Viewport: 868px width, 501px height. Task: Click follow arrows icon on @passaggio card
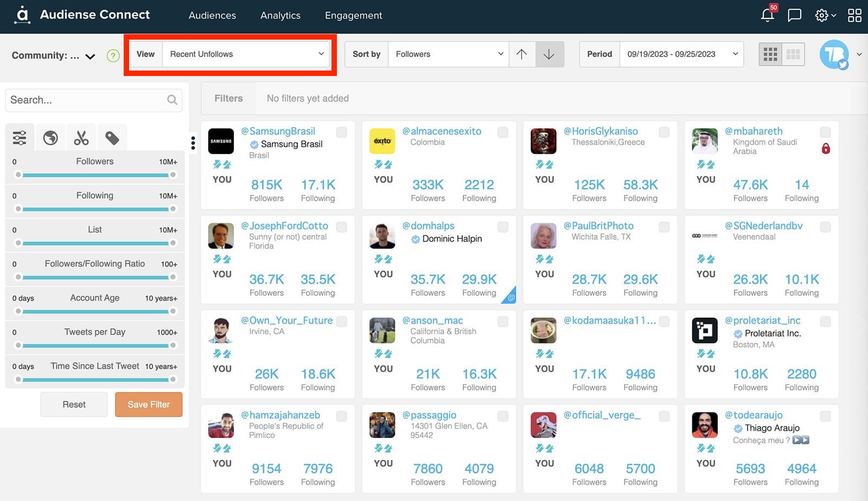pos(384,448)
